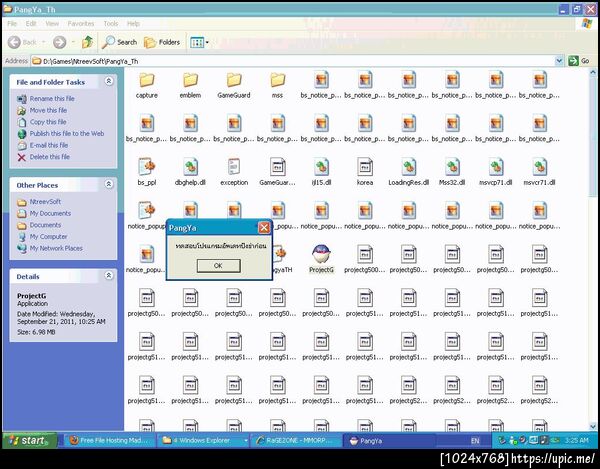Viewport: 600px width, 469px height.
Task: Open the mss folder
Action: [277, 80]
